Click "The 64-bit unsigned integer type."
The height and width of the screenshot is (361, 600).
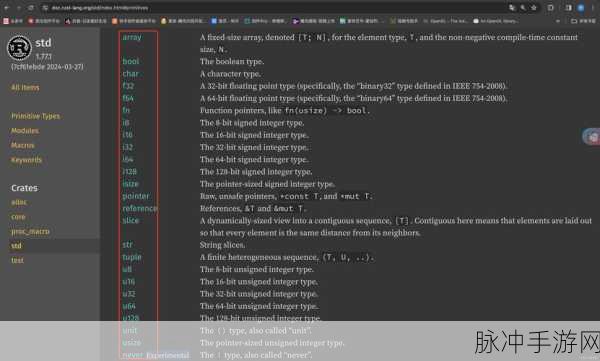[259, 306]
